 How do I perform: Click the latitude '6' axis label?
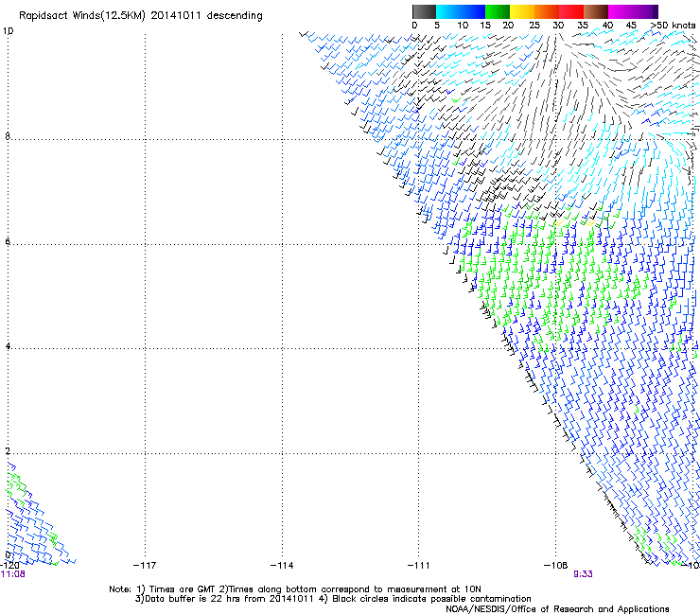[8, 241]
